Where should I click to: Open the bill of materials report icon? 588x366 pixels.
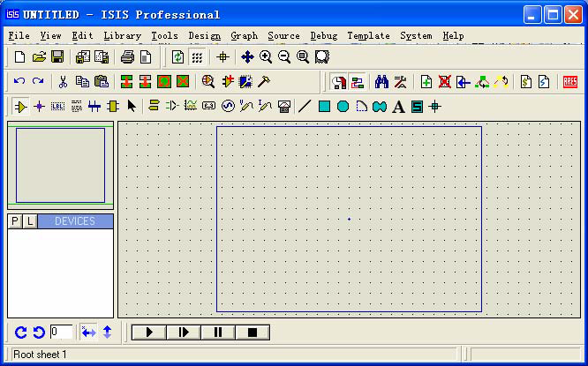pyautogui.click(x=525, y=82)
